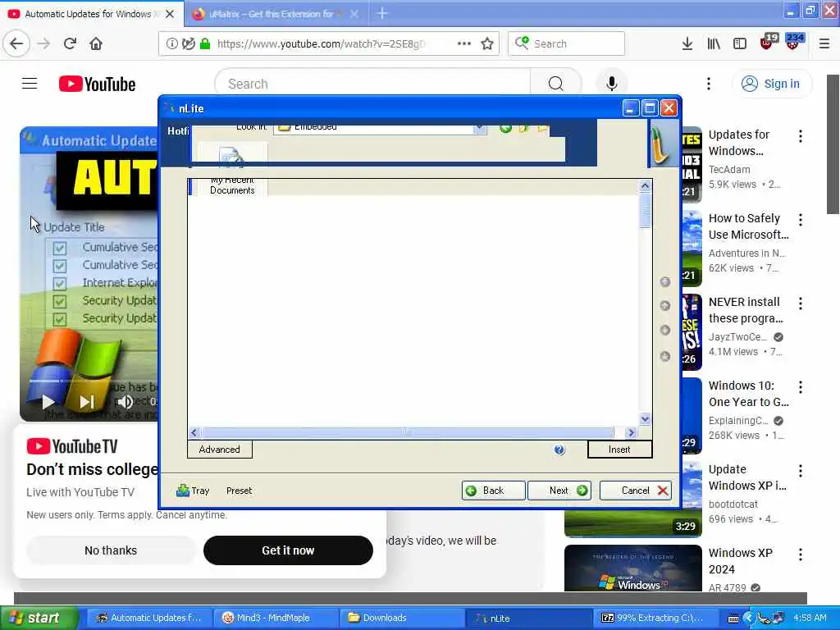Image resolution: width=840 pixels, height=630 pixels.
Task: Click Sign in on YouTube
Action: click(x=771, y=84)
